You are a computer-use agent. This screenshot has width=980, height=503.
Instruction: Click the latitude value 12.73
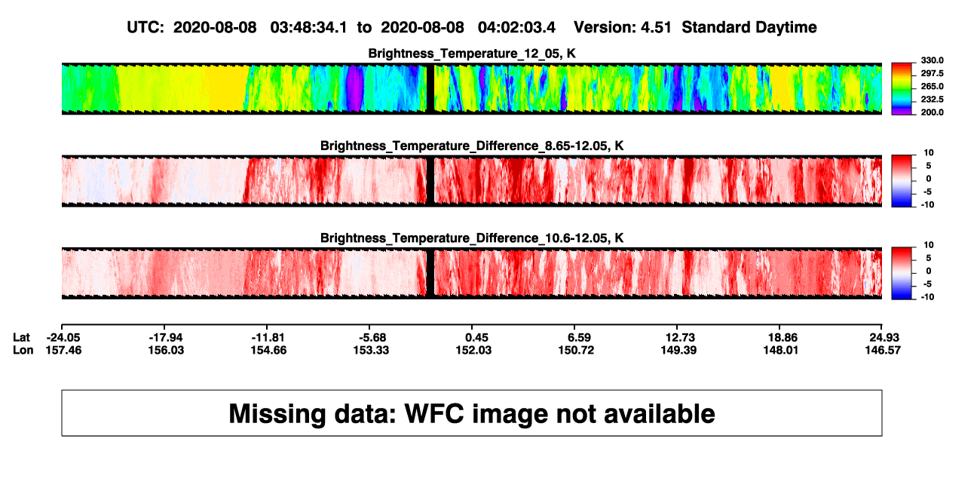coord(680,337)
